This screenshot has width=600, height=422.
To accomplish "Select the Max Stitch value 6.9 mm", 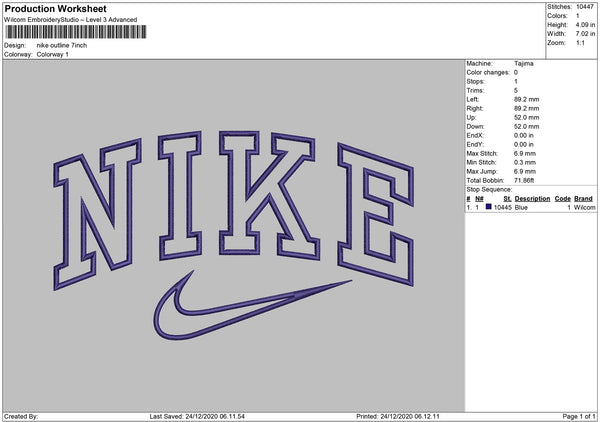I will (x=525, y=153).
